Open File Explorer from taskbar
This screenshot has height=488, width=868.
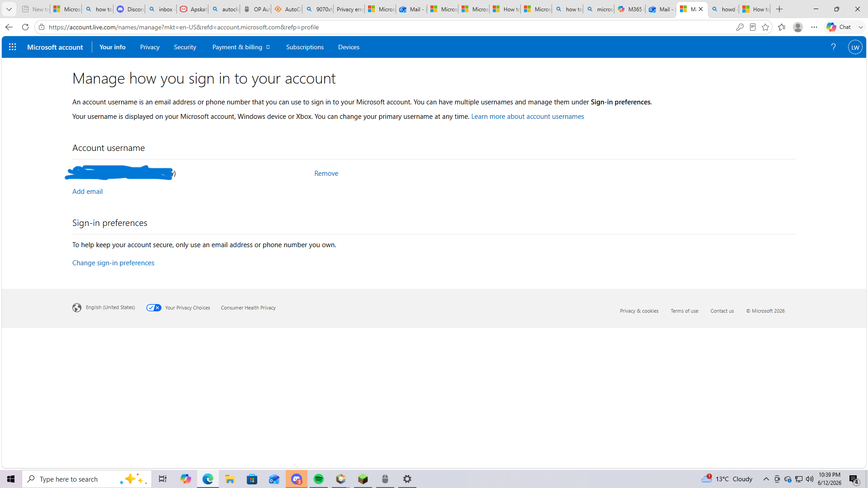point(230,479)
